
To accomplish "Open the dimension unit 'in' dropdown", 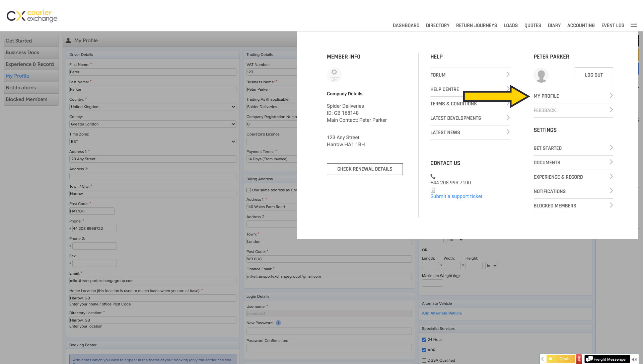I will tap(492, 266).
